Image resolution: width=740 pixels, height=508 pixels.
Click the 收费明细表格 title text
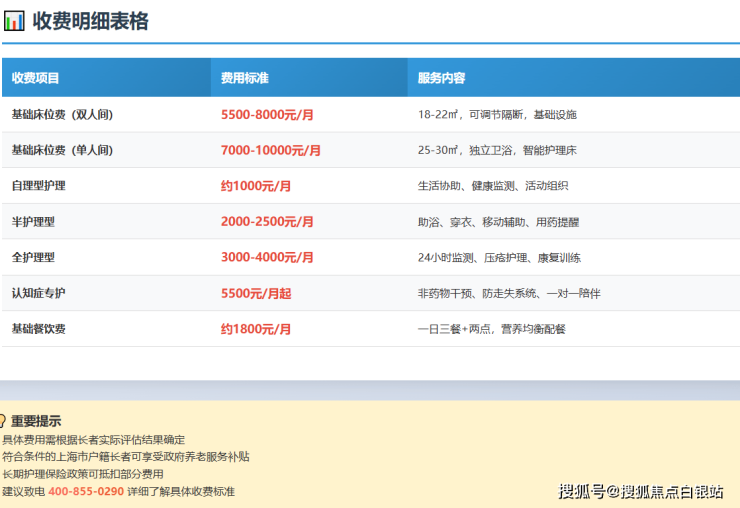pos(91,20)
